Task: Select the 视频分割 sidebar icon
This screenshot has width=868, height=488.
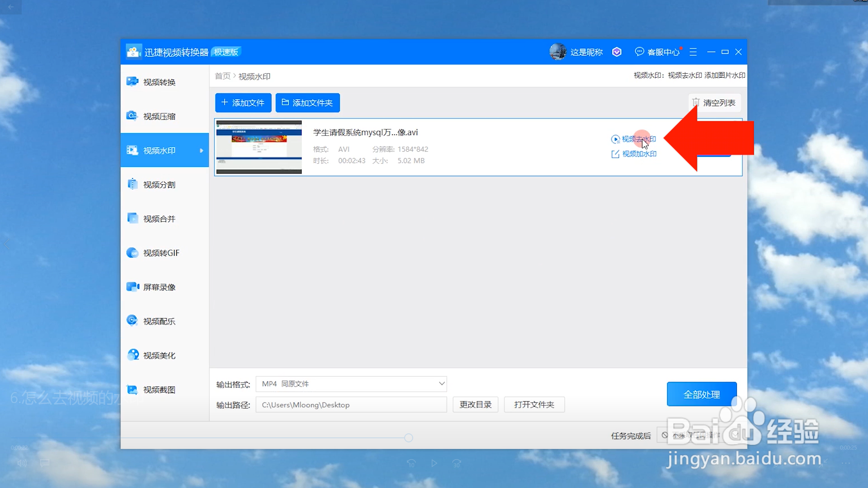Action: click(x=132, y=184)
